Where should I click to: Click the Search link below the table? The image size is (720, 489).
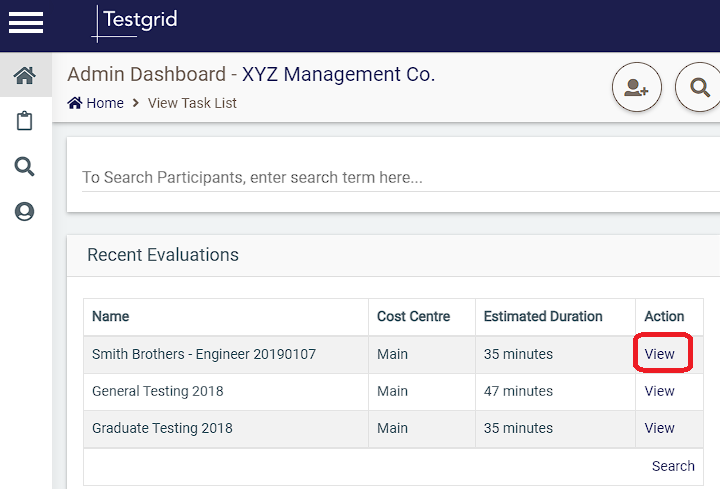point(673,466)
